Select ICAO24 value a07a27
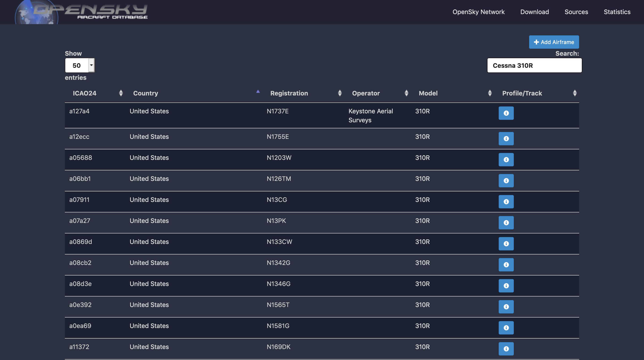Viewport: 644px width, 360px height. tap(80, 221)
